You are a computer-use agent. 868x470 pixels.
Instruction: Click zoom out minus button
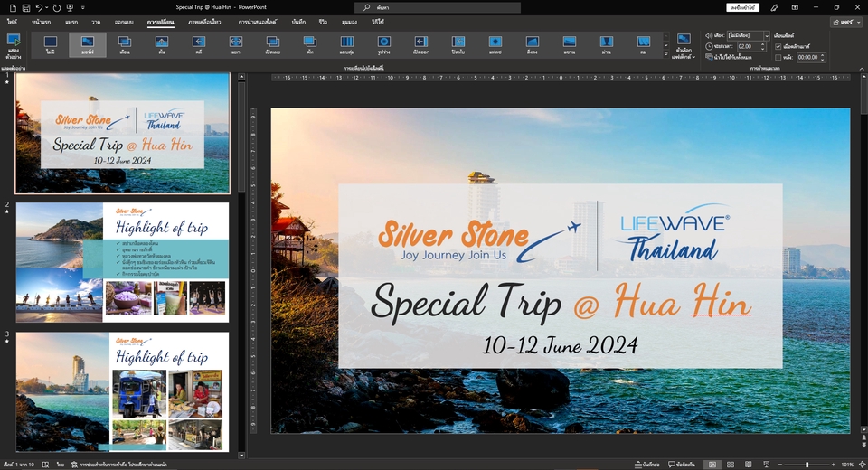780,465
